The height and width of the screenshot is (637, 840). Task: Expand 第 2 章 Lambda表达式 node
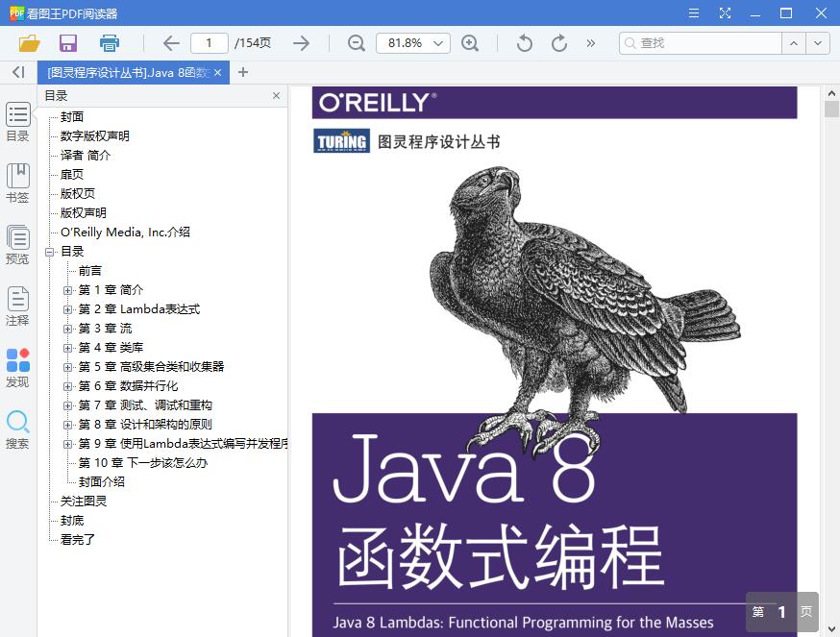(67, 309)
